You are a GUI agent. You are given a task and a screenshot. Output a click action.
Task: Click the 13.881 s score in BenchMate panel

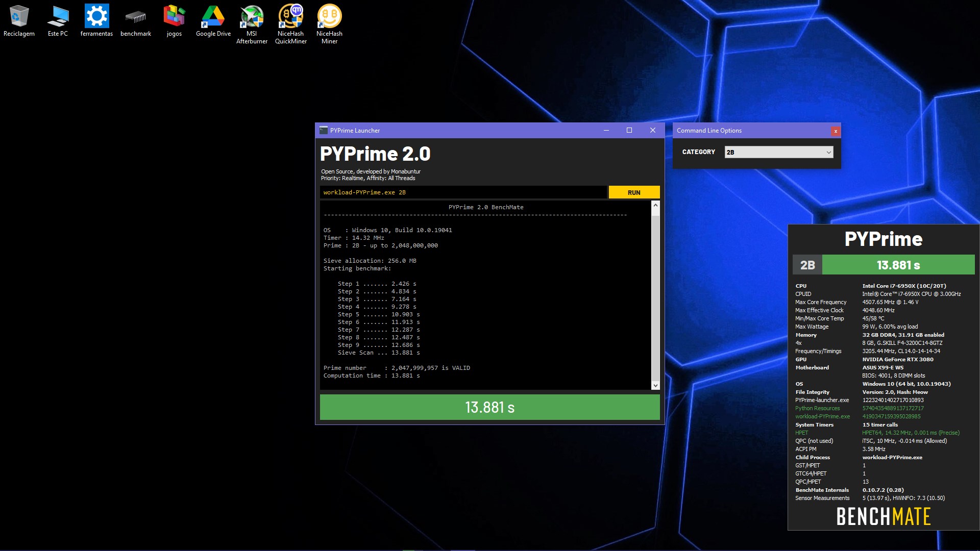898,265
